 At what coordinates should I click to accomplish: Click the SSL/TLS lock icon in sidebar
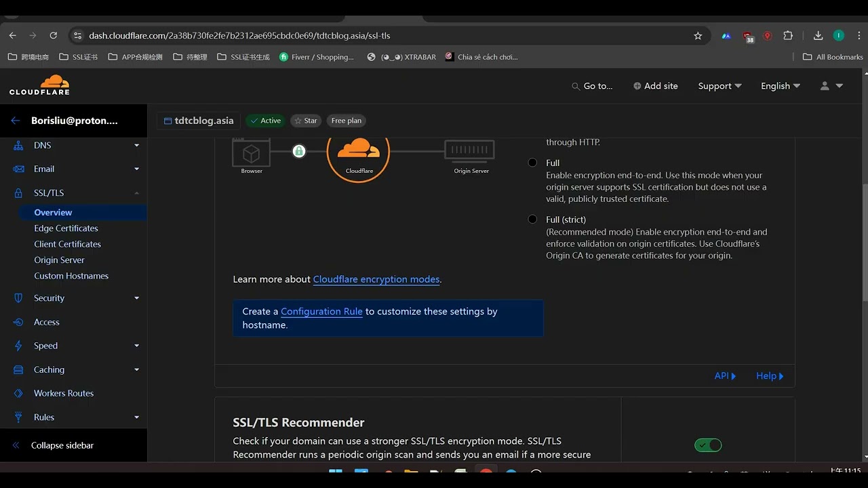18,192
